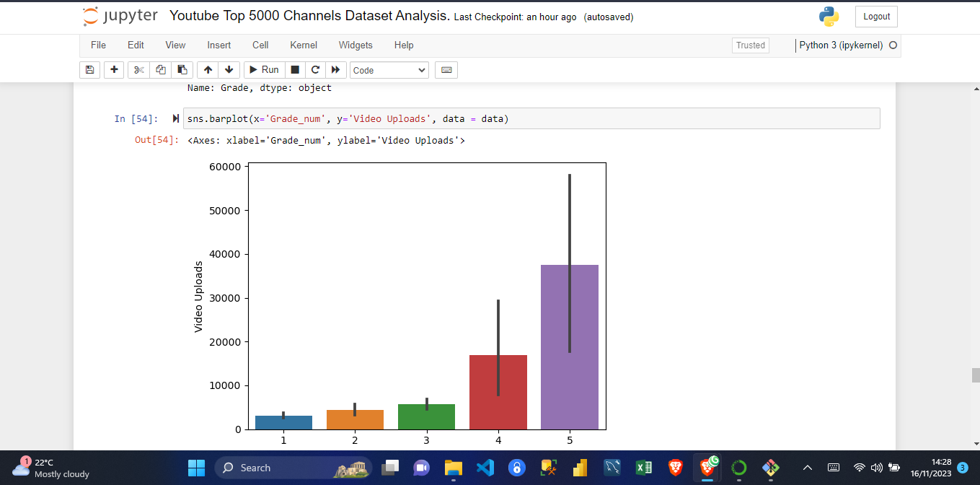The height and width of the screenshot is (485, 980).
Task: Click the Logout button
Action: (876, 17)
